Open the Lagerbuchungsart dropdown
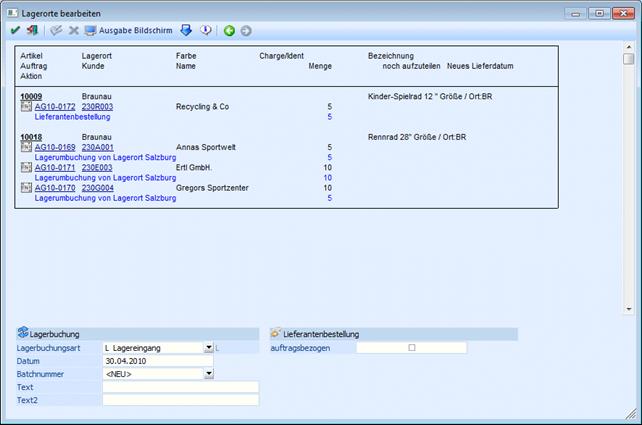 (208, 348)
